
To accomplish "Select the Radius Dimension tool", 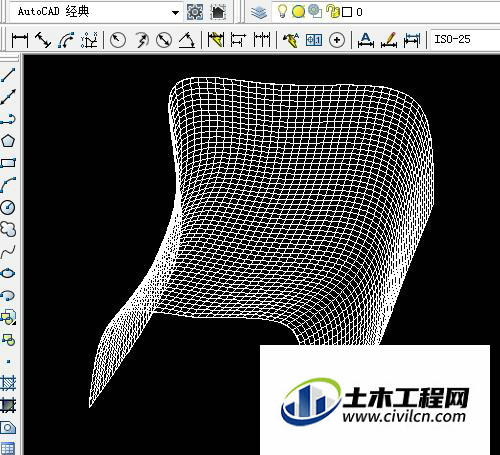I will 117,40.
